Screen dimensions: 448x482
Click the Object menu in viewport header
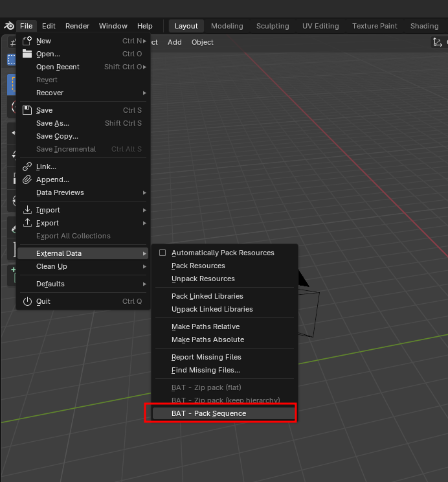(x=203, y=42)
